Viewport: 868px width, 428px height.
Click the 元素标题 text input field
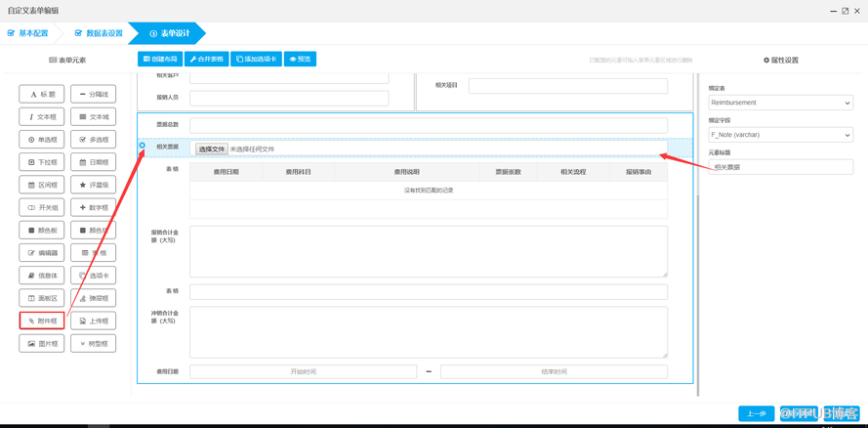point(780,167)
